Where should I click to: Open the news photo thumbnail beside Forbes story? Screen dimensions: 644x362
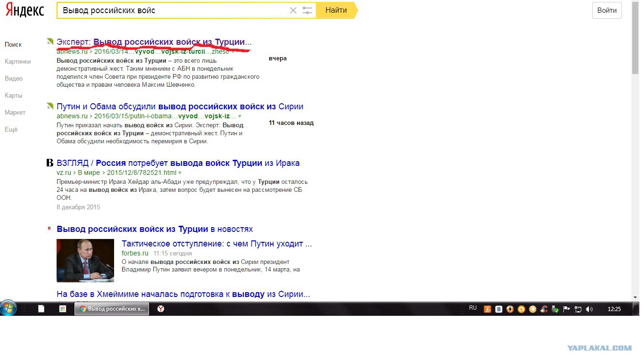[x=85, y=261]
